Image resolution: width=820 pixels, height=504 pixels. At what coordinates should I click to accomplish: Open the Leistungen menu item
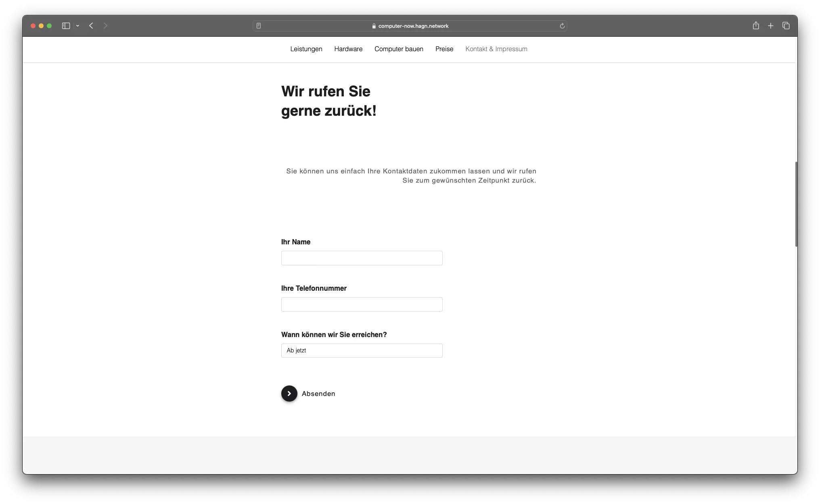[x=306, y=49]
